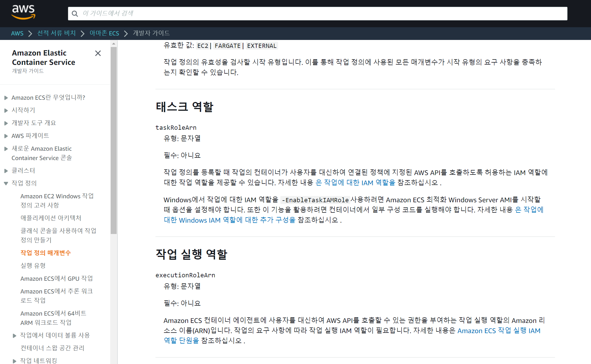Open the '실행 유형' sidebar item

(x=33, y=265)
